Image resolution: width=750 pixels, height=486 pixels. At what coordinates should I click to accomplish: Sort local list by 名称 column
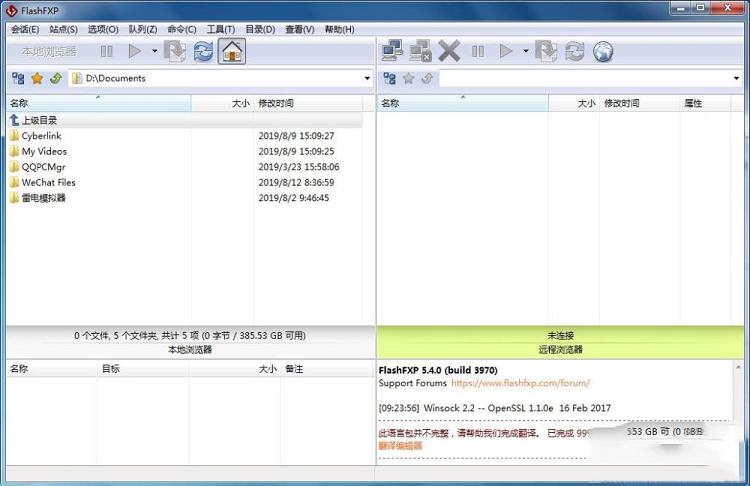[x=99, y=103]
